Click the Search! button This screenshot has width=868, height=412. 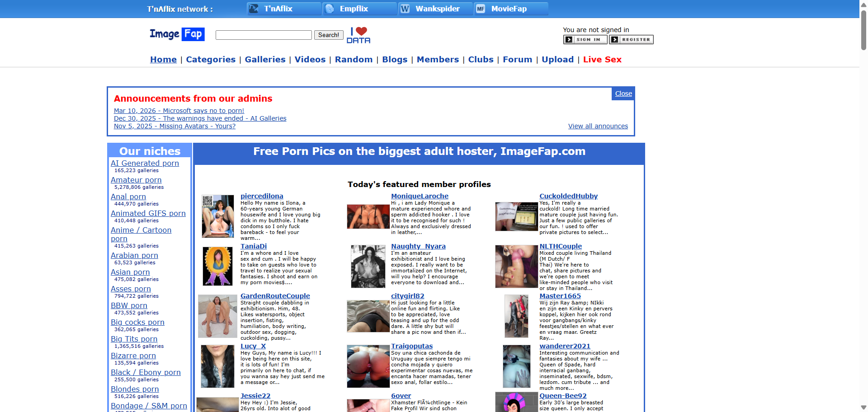click(328, 35)
